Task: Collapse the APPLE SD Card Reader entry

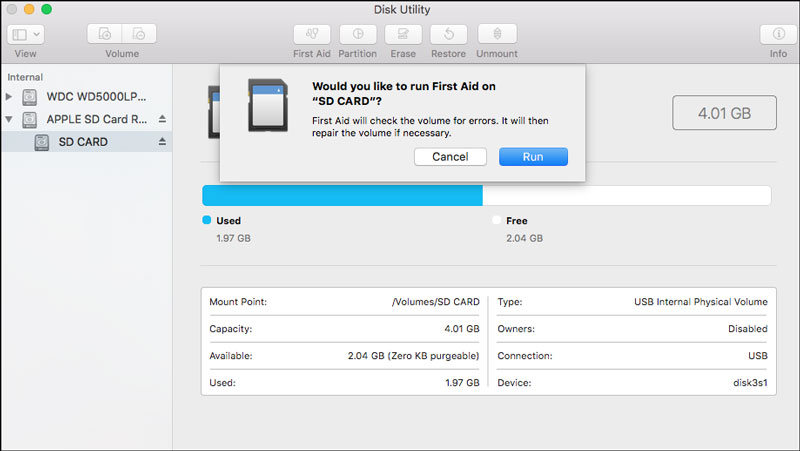Action: click(10, 120)
